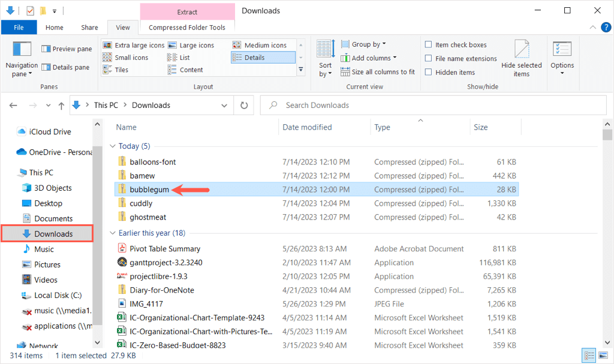Enable File name extensions
The image size is (614, 364).
pos(428,58)
